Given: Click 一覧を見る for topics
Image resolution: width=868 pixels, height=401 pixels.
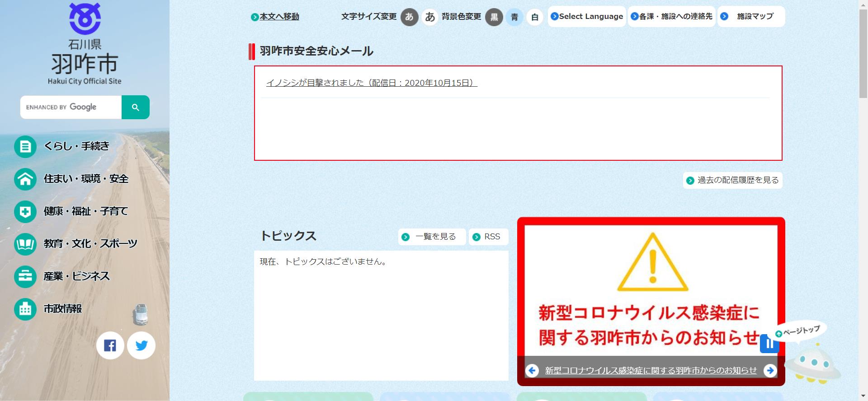Looking at the screenshot, I should [x=432, y=237].
